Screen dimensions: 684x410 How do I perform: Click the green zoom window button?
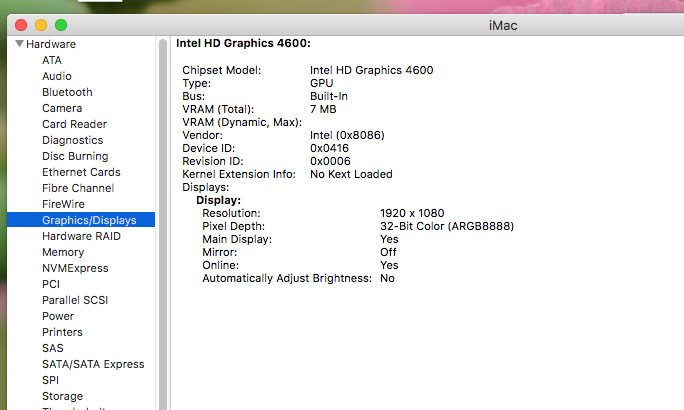coord(61,23)
